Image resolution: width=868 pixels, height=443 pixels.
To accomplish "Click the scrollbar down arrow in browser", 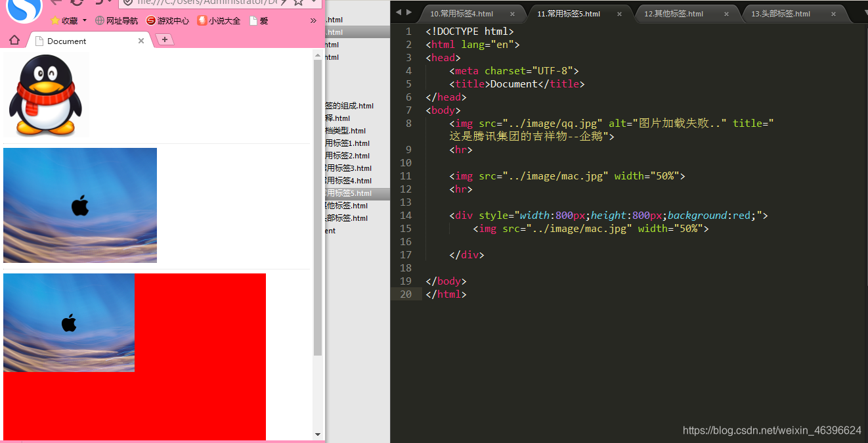I will (318, 434).
